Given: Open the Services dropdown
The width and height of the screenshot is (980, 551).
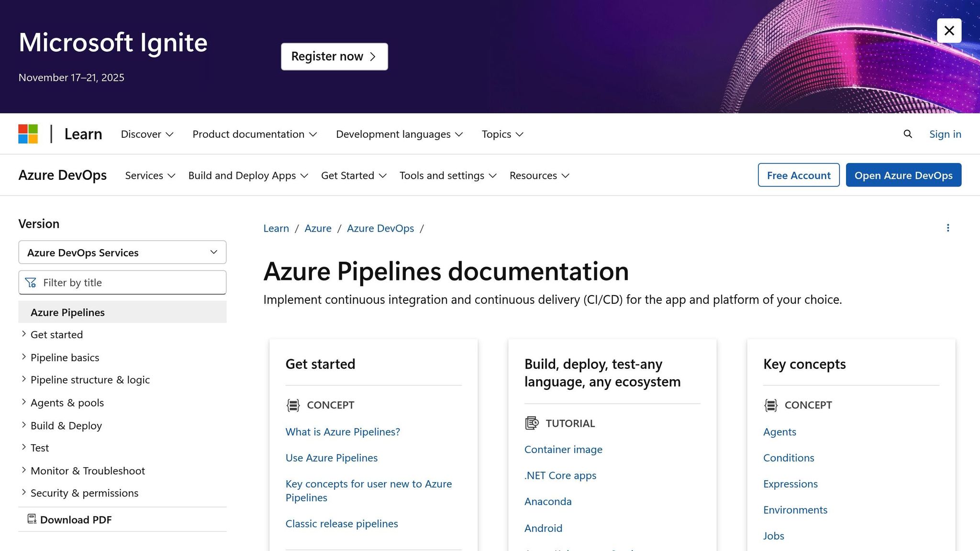Looking at the screenshot, I should [150, 176].
